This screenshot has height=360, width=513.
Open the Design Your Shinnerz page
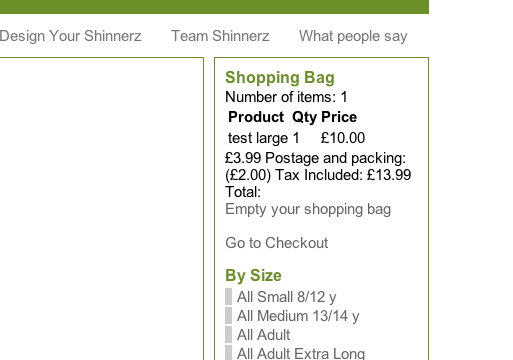coord(70,36)
